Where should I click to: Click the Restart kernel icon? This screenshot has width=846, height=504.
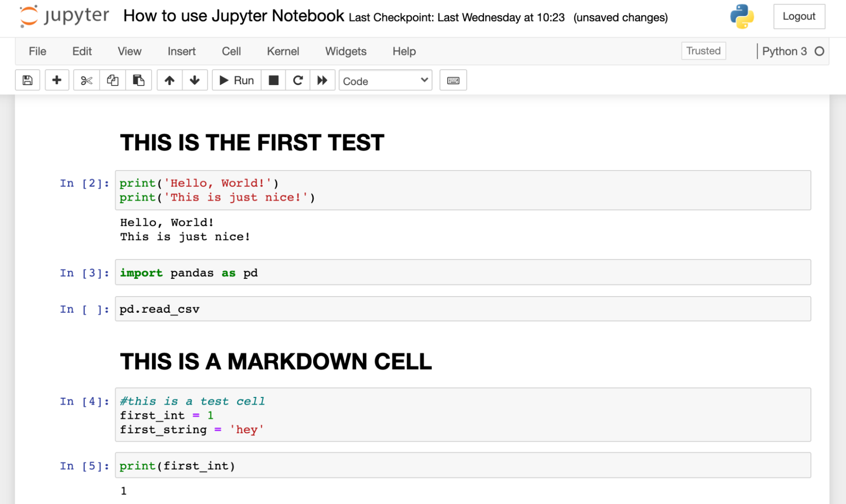point(298,80)
